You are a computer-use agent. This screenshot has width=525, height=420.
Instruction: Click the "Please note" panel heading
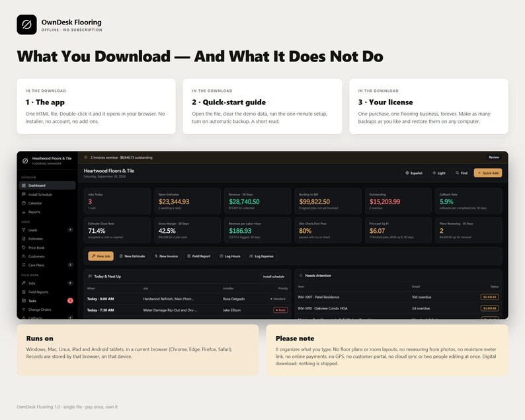(x=295, y=338)
